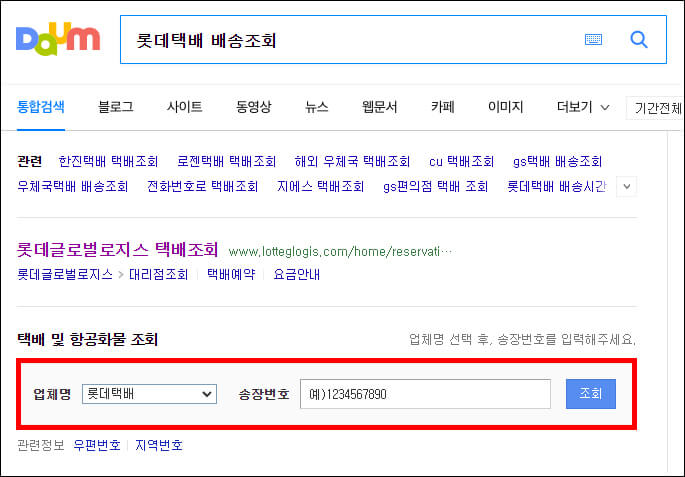Viewport: 685px width, 477px height.
Task: Select the 카페 tab
Action: tap(443, 107)
